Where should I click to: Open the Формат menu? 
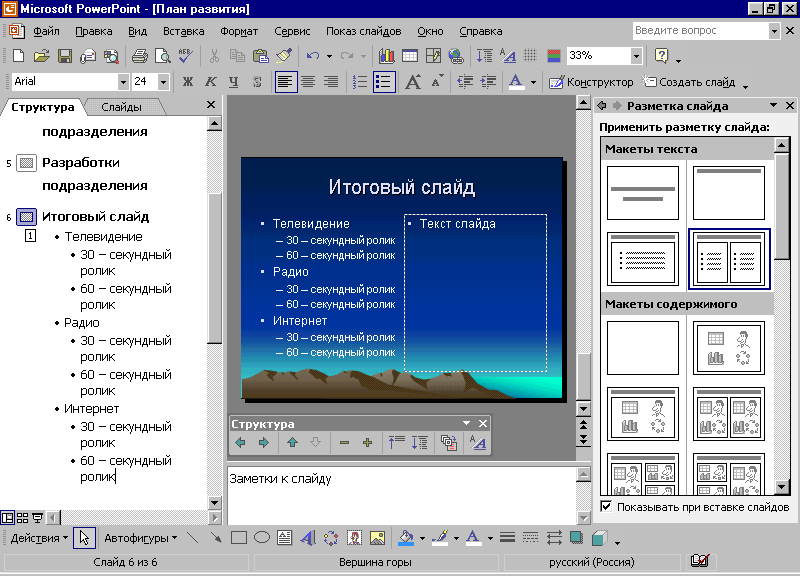(239, 31)
